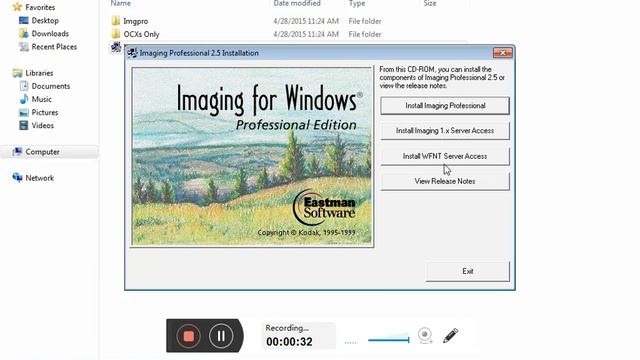Click the Recording timer display

click(x=298, y=336)
